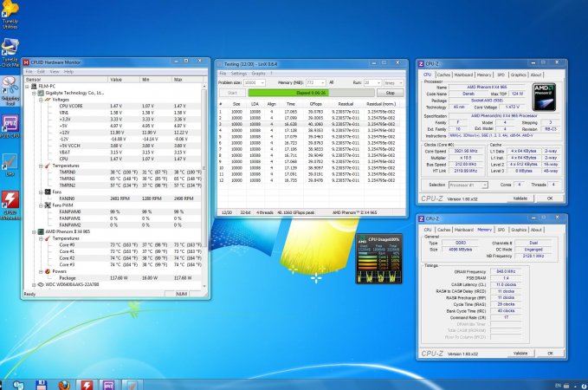
Task: Click the WDC hard drive icon in tree
Action: point(41,284)
